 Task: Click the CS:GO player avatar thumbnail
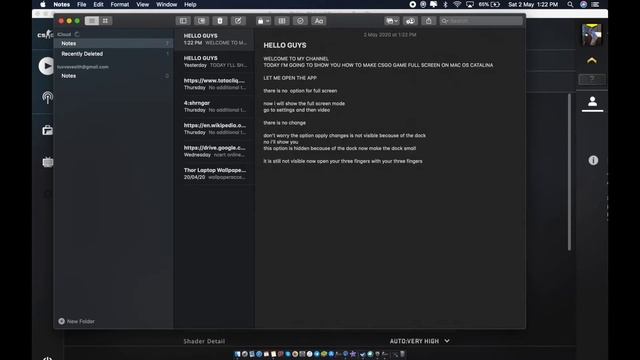click(591, 35)
